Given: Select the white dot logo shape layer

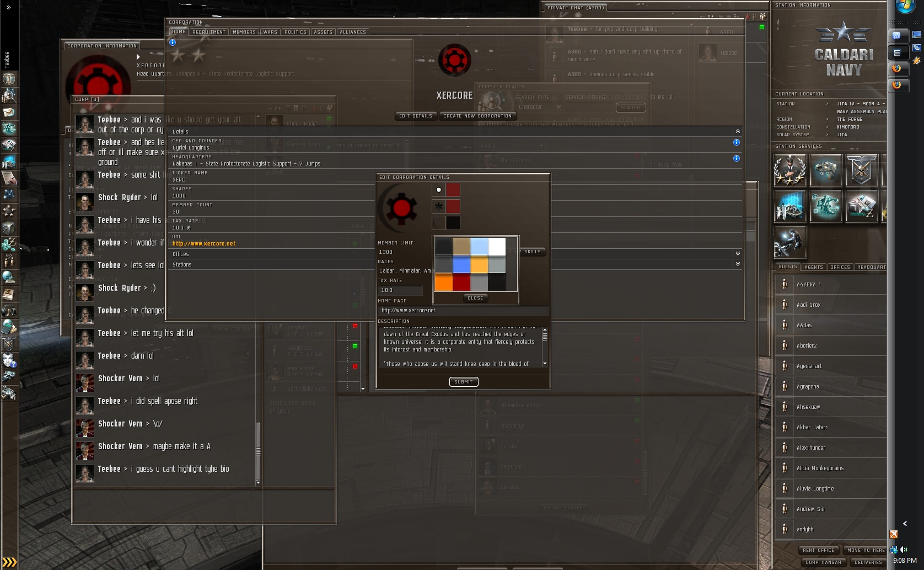Looking at the screenshot, I should tap(439, 190).
